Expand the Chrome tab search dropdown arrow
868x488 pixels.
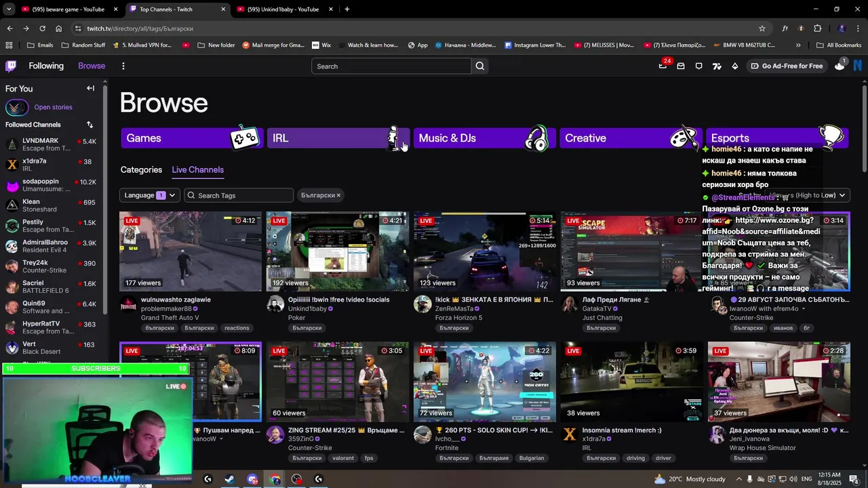pyautogui.click(x=9, y=9)
